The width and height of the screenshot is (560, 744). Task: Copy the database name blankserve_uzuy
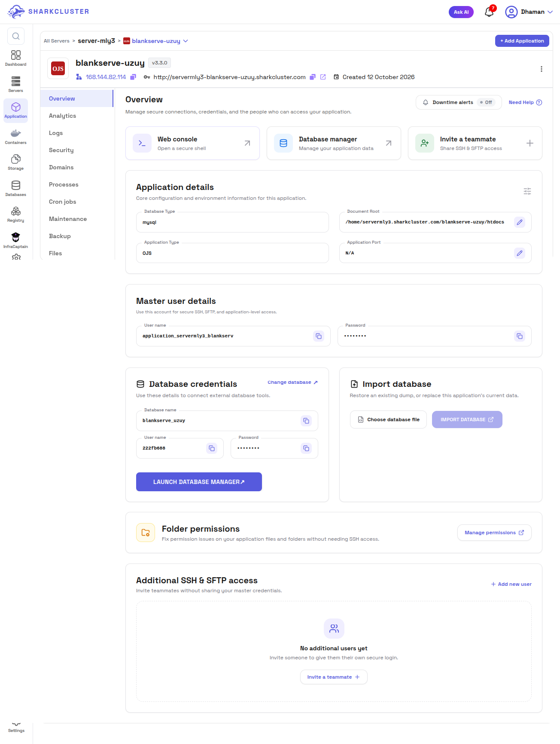(x=306, y=421)
